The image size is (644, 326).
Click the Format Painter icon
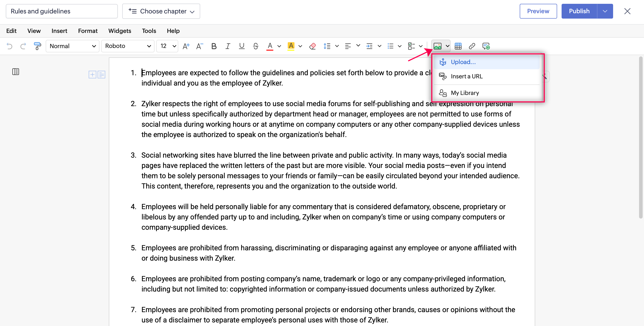(37, 46)
